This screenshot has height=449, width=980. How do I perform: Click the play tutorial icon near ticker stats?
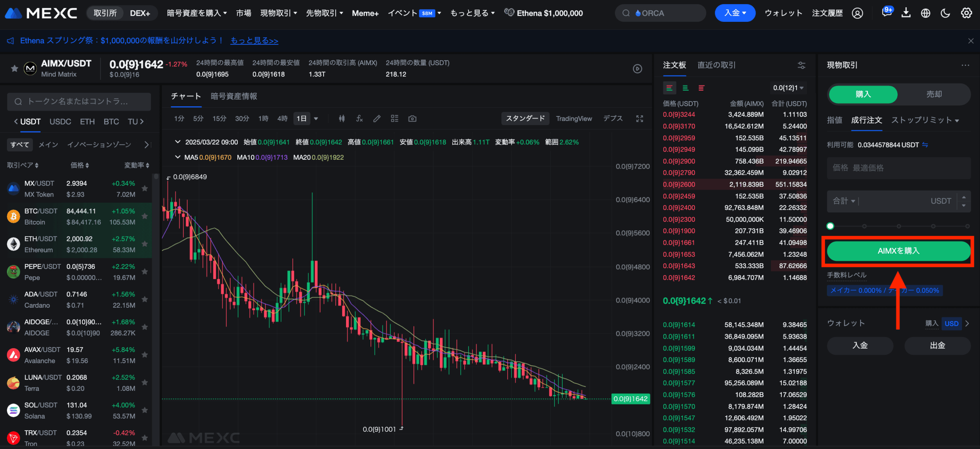tap(637, 69)
